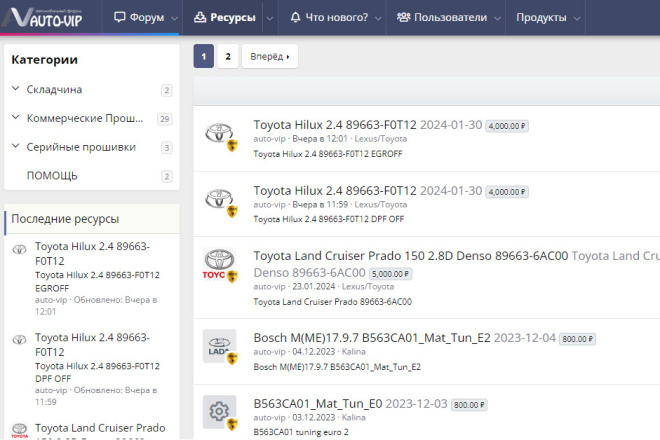The height and width of the screenshot is (440, 660).
Task: Open the Складчина category
Action: point(54,89)
